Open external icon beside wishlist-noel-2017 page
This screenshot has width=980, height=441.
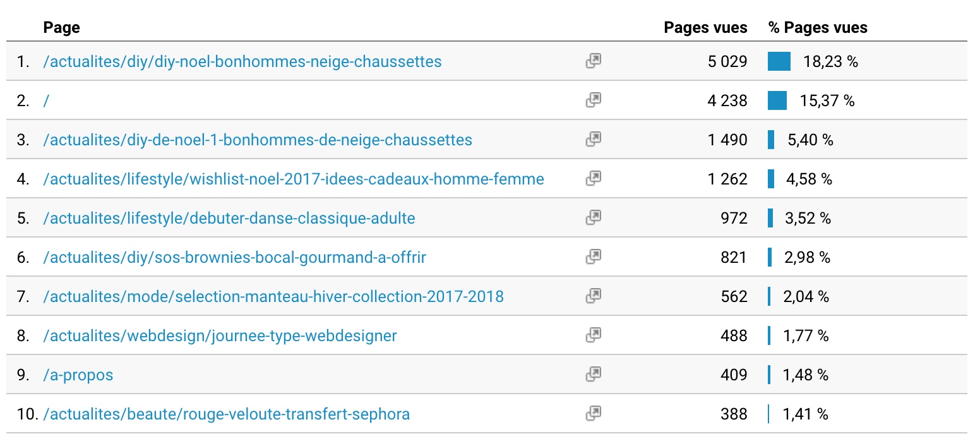tap(593, 179)
